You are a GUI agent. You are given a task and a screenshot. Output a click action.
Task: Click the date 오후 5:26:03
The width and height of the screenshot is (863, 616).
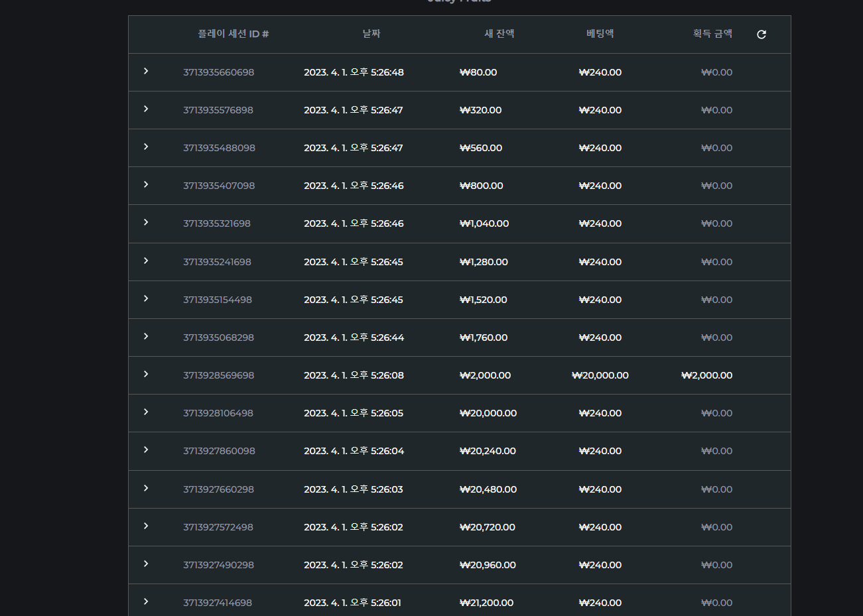354,489
